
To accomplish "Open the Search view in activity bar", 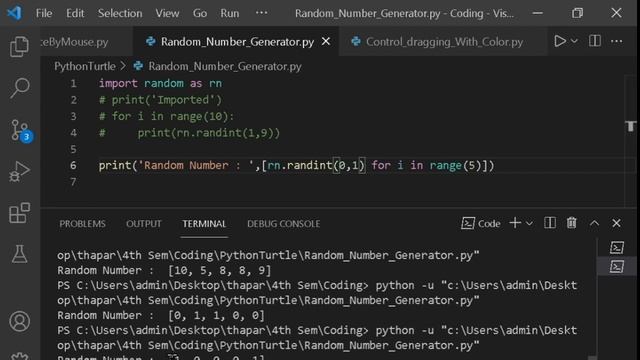I will [19, 88].
